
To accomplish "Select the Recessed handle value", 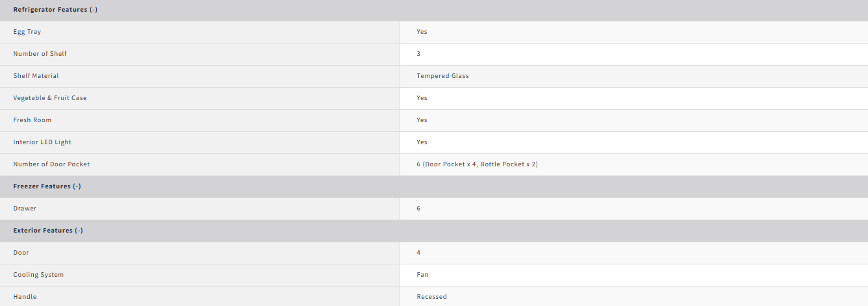I will point(431,297).
